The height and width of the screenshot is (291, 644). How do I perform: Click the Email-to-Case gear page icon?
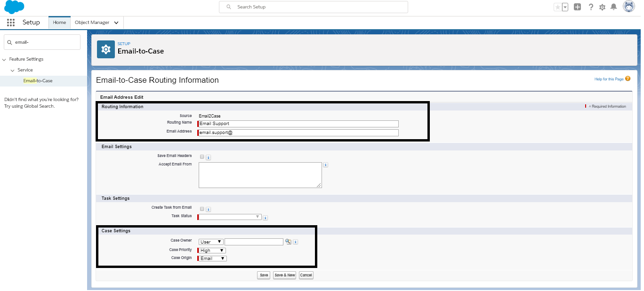[106, 49]
